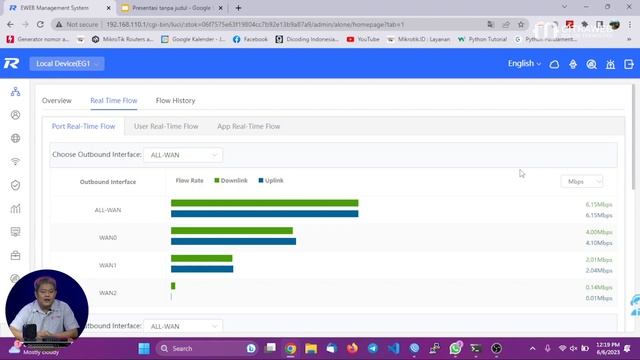The image size is (640, 360).
Task: Select the Port Real-Time Flow tab
Action: pyautogui.click(x=83, y=127)
